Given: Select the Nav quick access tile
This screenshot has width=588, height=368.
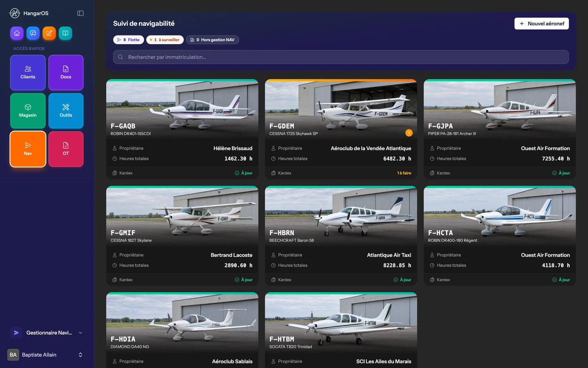Looking at the screenshot, I should [x=28, y=149].
